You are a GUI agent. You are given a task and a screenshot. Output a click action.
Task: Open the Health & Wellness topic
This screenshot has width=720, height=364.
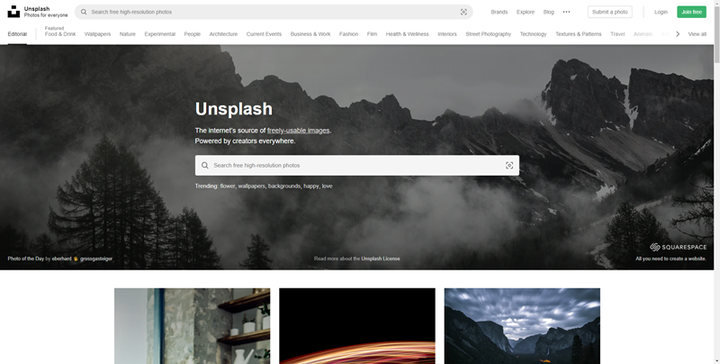pyautogui.click(x=407, y=34)
